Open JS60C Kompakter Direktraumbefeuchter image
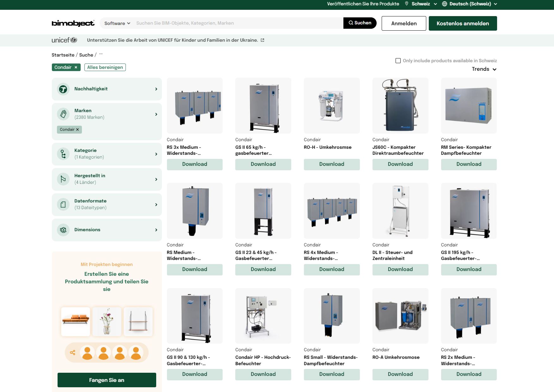 400,106
